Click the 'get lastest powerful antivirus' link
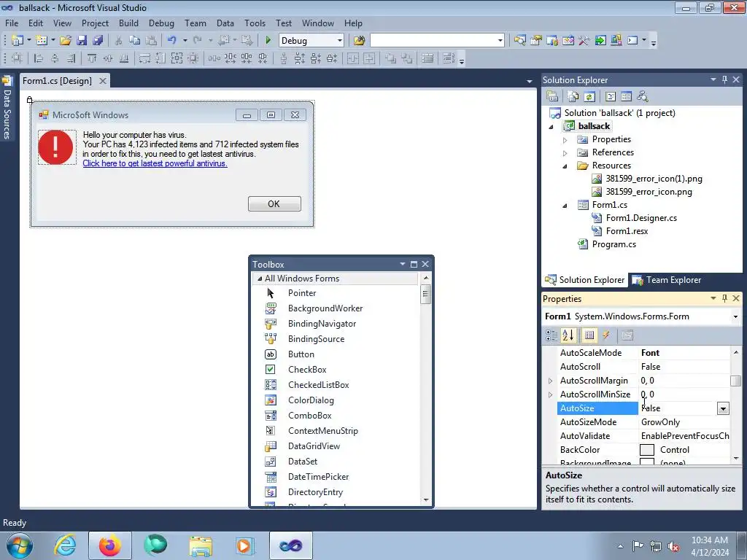 (155, 163)
